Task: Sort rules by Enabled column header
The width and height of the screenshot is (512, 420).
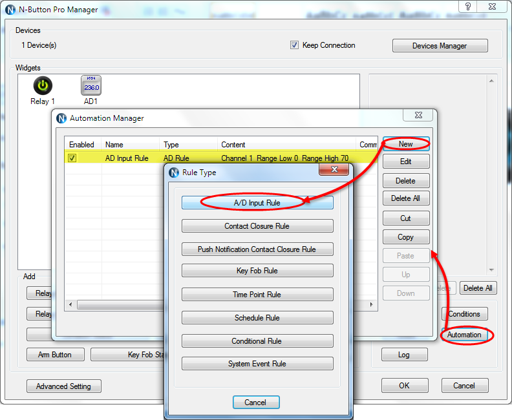Action: coord(83,145)
